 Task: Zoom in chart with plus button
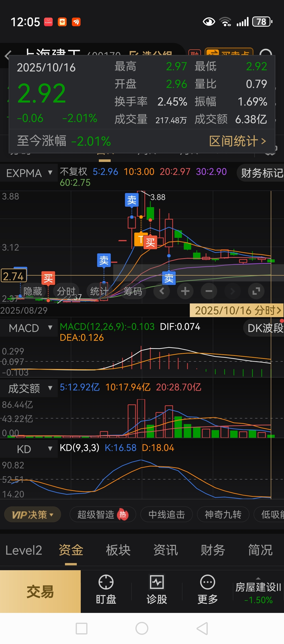click(185, 291)
